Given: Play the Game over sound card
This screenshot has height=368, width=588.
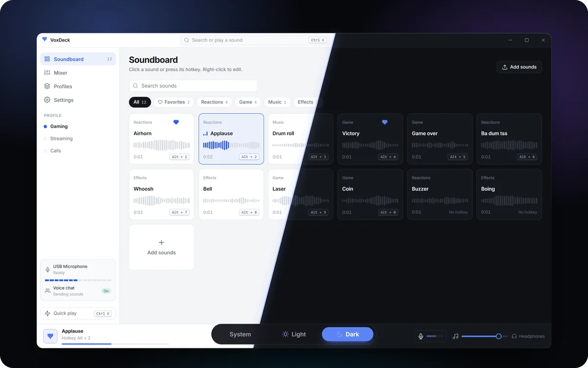Looking at the screenshot, I should coord(440,139).
